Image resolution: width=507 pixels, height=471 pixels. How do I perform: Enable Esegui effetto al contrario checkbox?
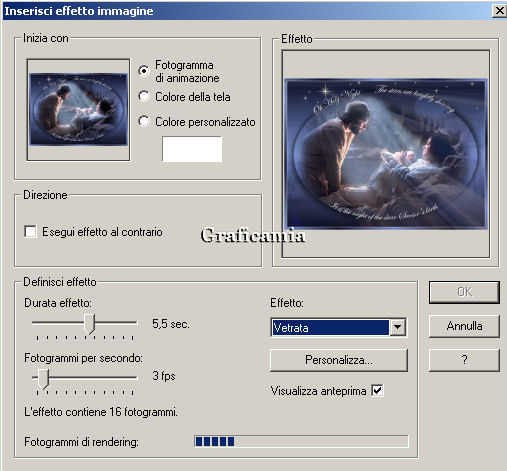point(30,231)
